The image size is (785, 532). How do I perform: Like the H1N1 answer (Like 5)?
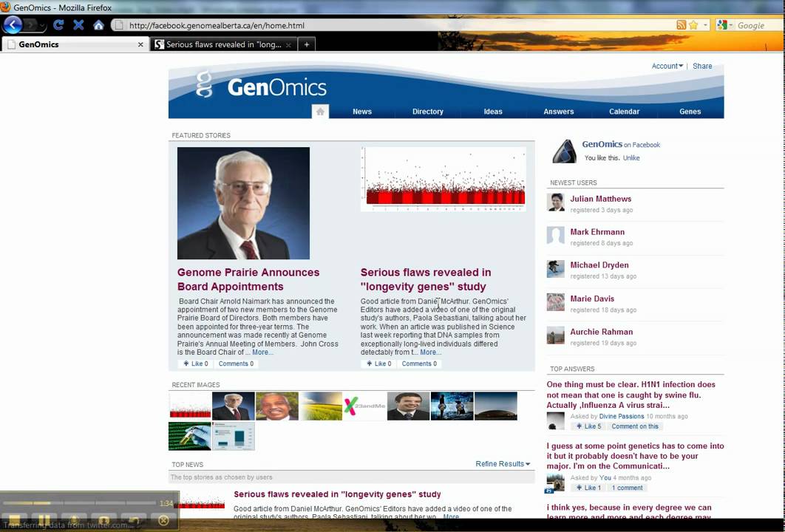pyautogui.click(x=588, y=426)
